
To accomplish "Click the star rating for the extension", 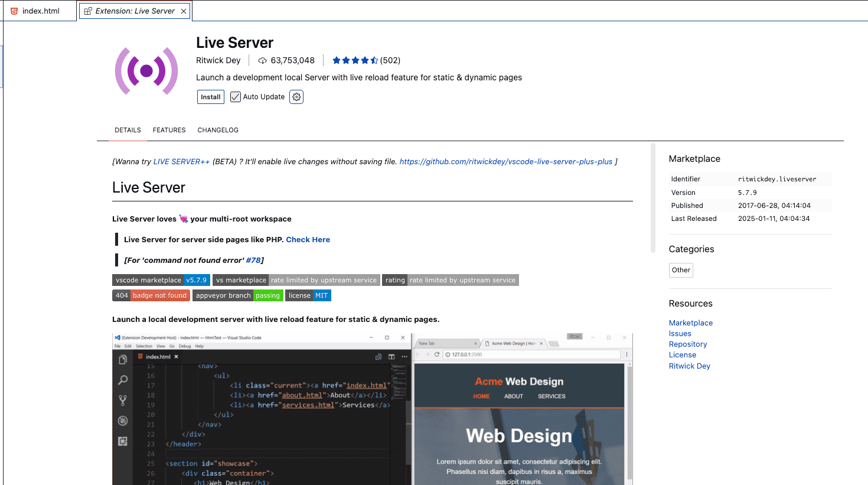I will 355,60.
